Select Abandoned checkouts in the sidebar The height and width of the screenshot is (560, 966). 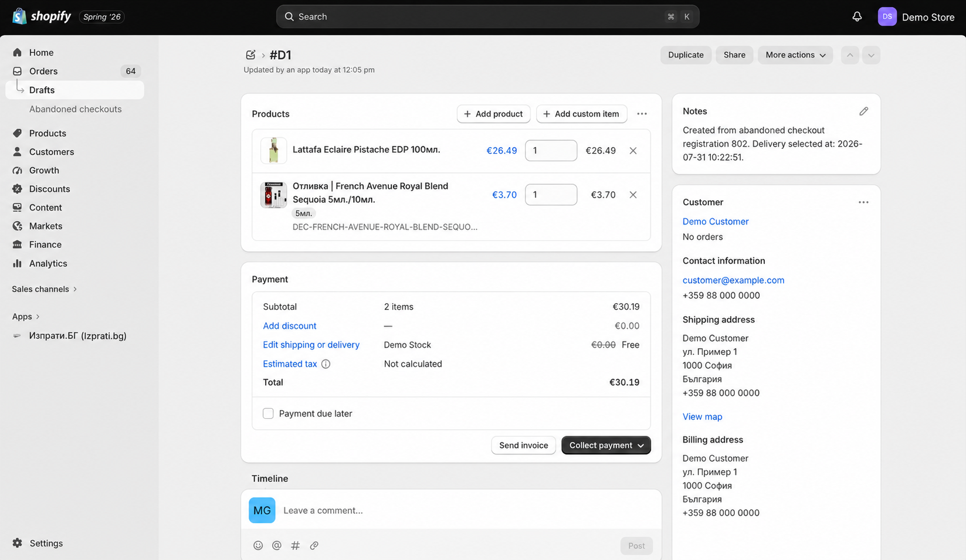(x=76, y=109)
